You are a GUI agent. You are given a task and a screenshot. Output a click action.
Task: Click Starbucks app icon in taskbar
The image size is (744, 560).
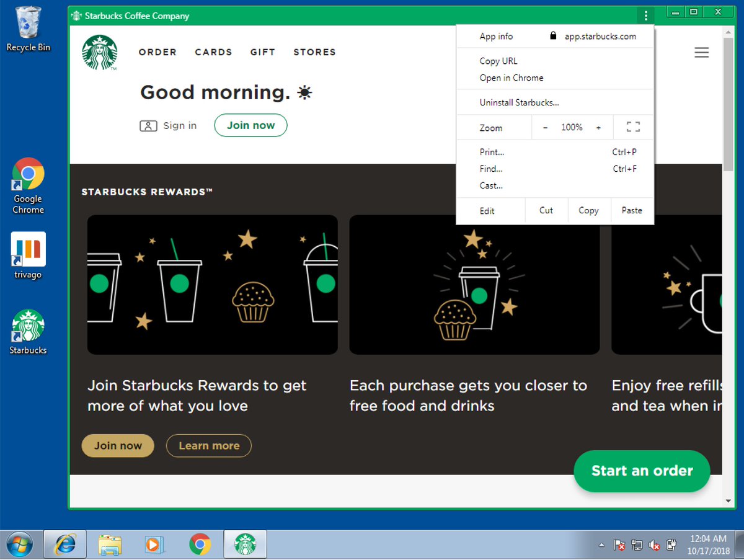[x=245, y=544]
